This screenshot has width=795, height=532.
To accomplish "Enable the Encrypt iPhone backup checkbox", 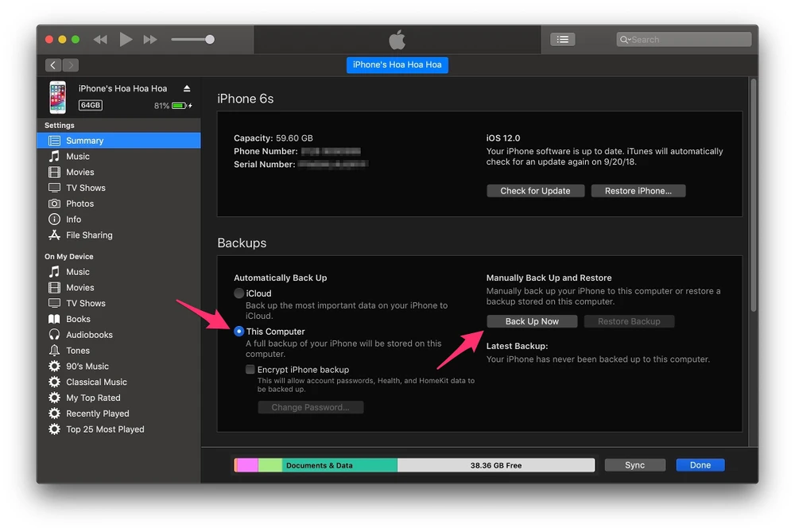I will [x=250, y=370].
